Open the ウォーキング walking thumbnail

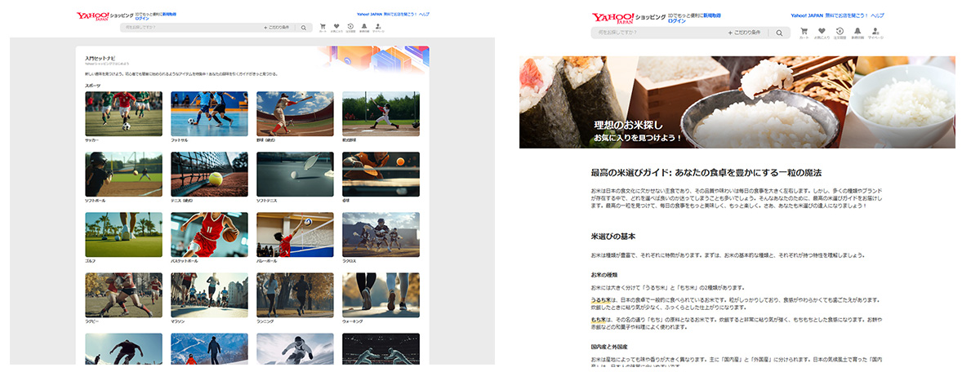(381, 294)
